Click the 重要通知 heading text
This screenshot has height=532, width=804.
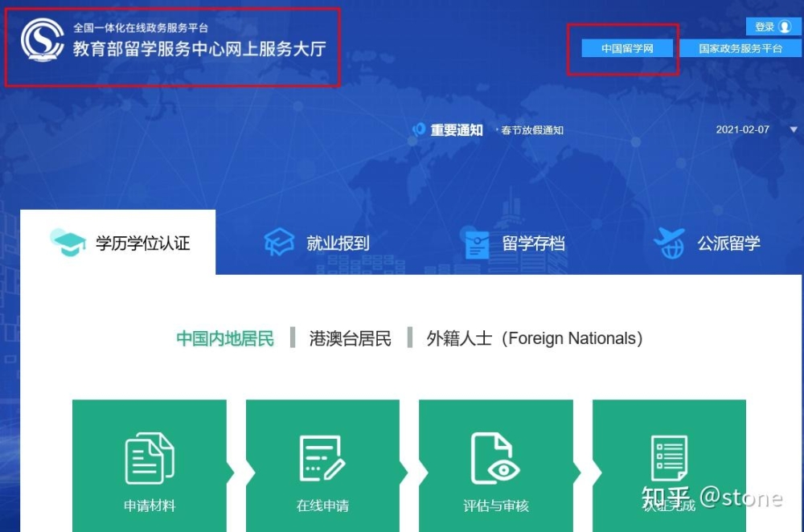tap(457, 130)
